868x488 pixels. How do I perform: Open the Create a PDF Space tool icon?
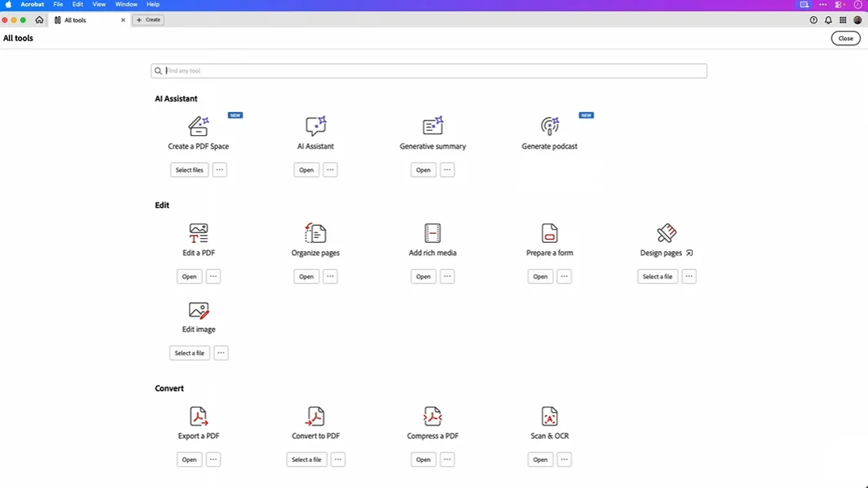tap(198, 126)
